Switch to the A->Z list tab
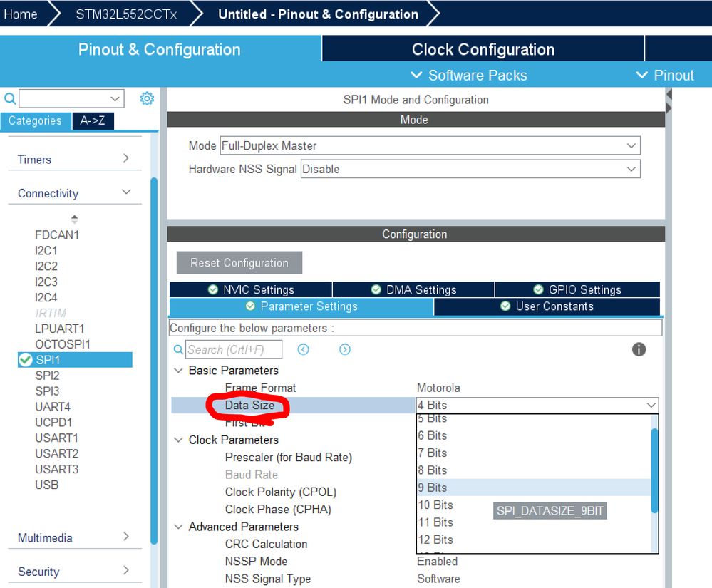Screen dimensions: 712x588 coord(93,120)
